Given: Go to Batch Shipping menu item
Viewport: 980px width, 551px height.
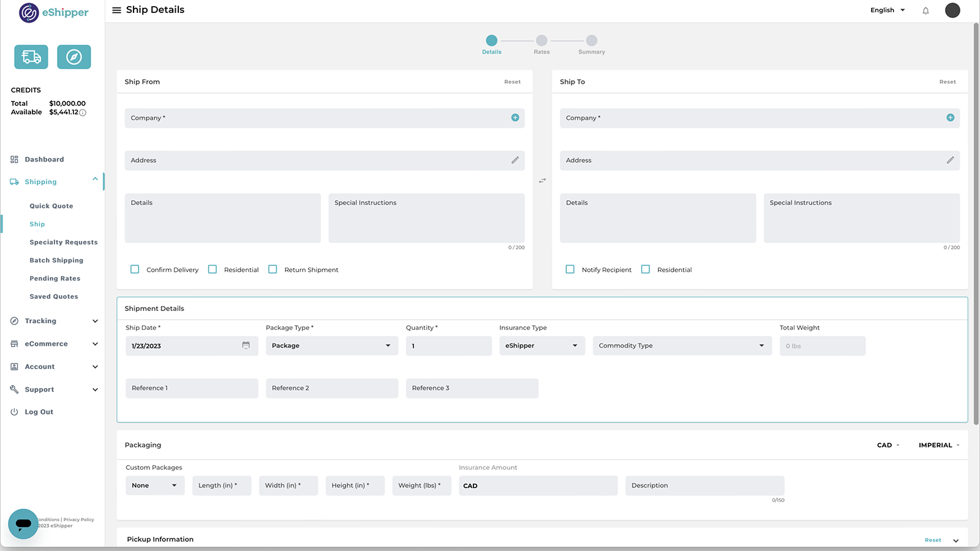Looking at the screenshot, I should click(x=56, y=260).
